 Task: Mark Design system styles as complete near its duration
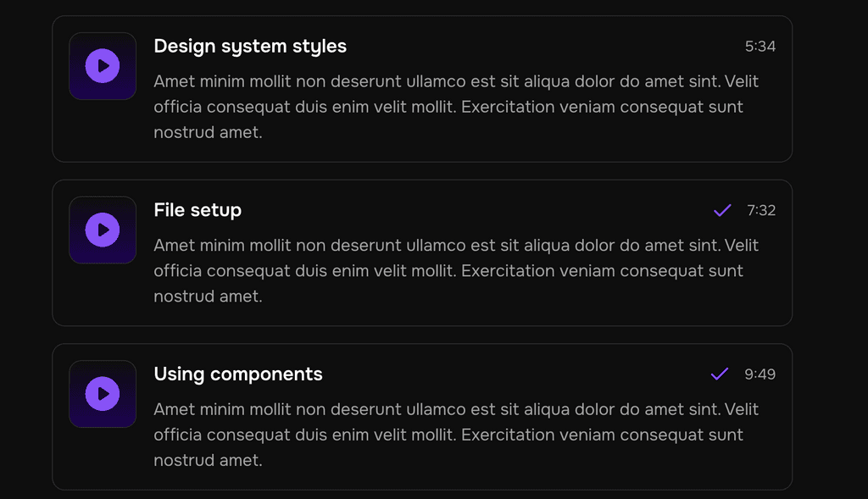(x=722, y=46)
